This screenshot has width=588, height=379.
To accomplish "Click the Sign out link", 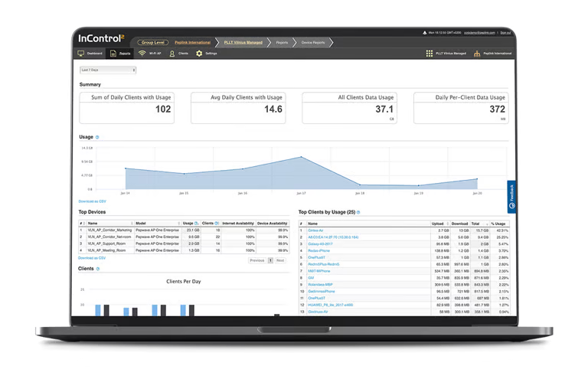I will [x=505, y=33].
